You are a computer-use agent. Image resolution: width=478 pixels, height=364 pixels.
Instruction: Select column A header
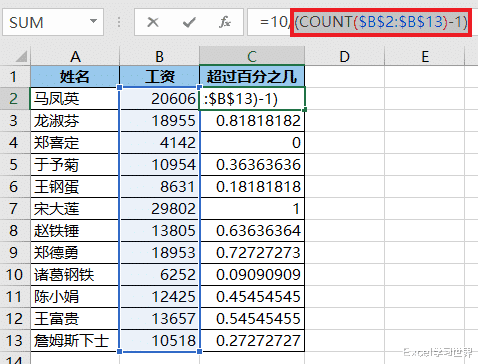(75, 56)
